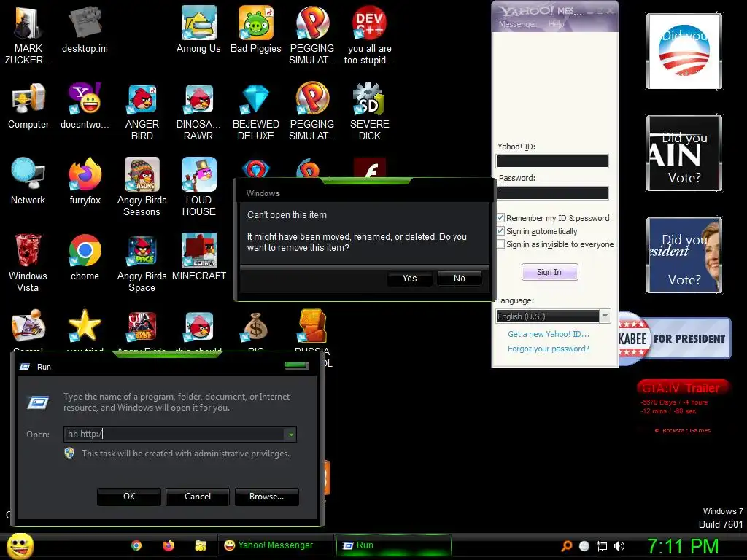Click the Sign In button
Viewport: 747px width, 560px height.
(549, 272)
